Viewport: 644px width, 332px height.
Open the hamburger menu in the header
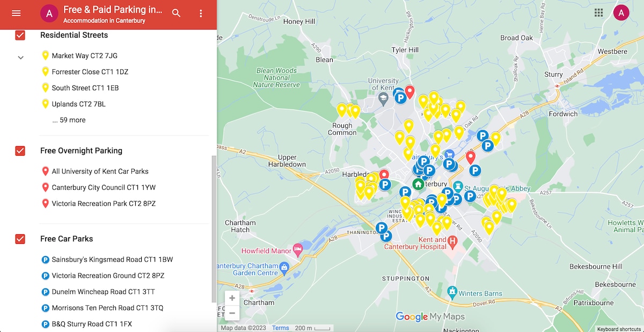point(16,13)
